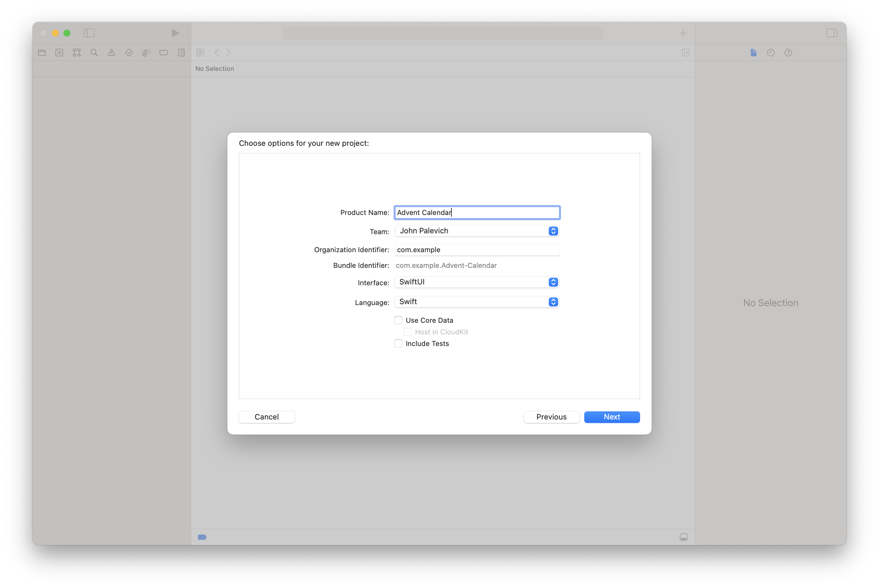The image size is (879, 588).
Task: Enable Use Core Data checkbox
Action: (x=398, y=320)
